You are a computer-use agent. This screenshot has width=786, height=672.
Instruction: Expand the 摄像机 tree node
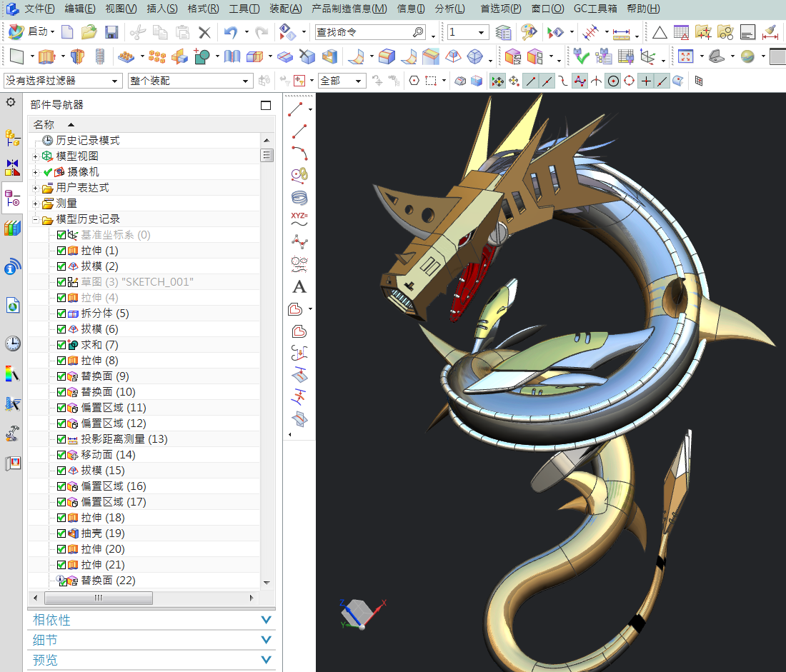(x=36, y=172)
